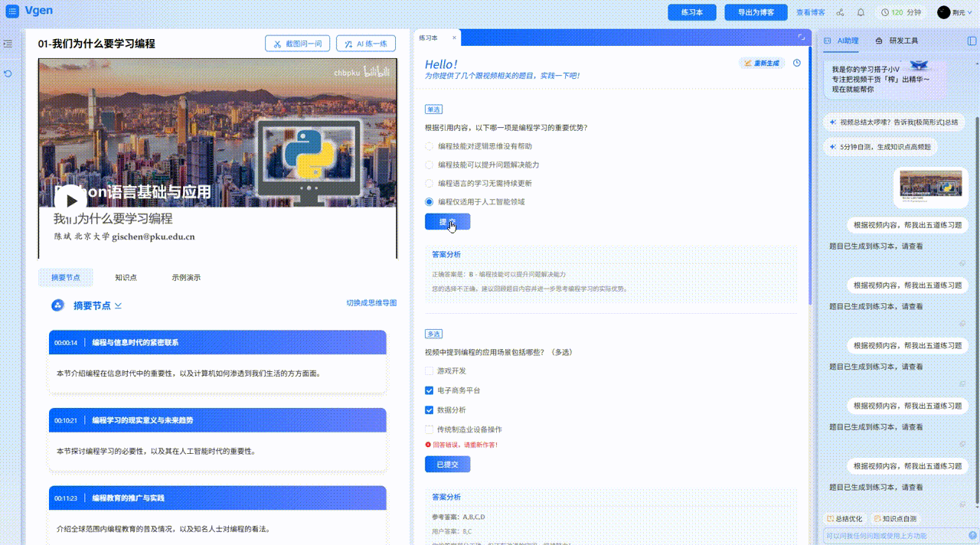Expand the practice book panel to fullscreen

tap(802, 38)
